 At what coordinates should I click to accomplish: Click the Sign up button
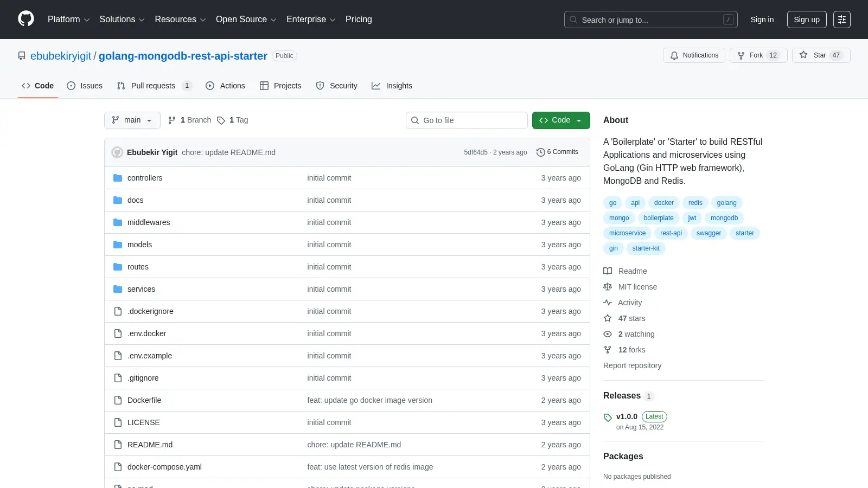(x=807, y=20)
